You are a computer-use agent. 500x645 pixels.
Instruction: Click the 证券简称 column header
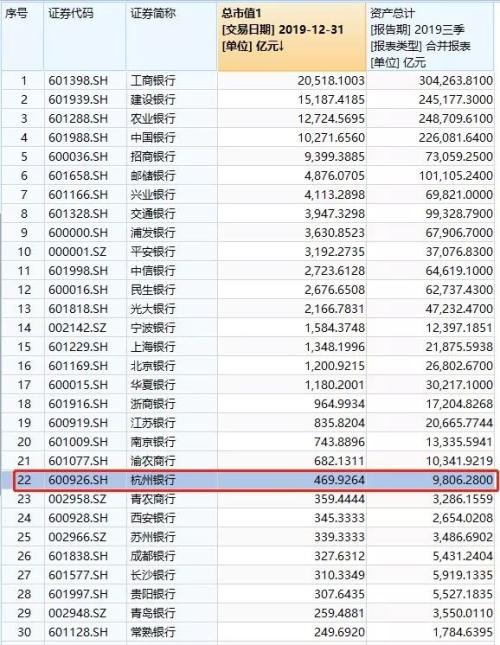pyautogui.click(x=171, y=37)
